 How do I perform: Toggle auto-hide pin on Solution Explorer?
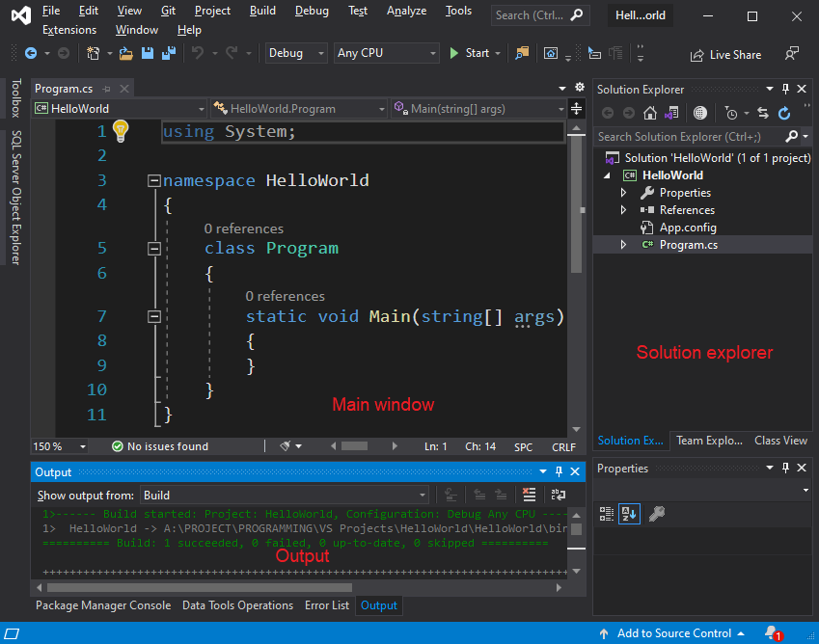click(x=786, y=90)
